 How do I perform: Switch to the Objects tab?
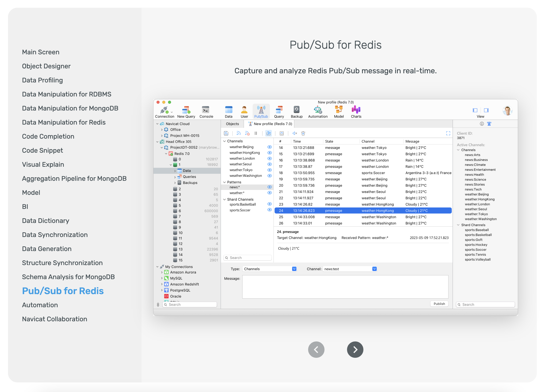click(x=232, y=124)
